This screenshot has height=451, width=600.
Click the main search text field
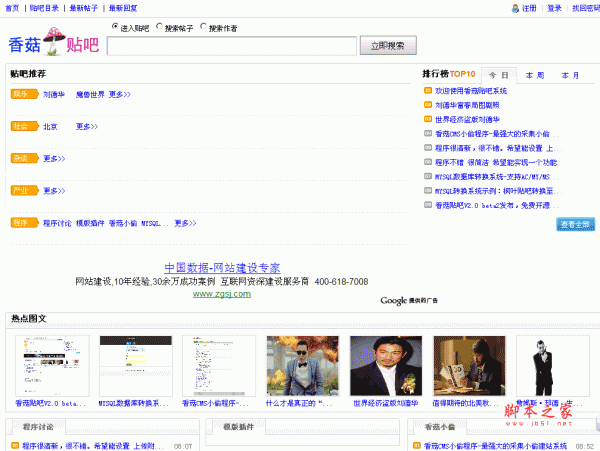click(x=232, y=46)
